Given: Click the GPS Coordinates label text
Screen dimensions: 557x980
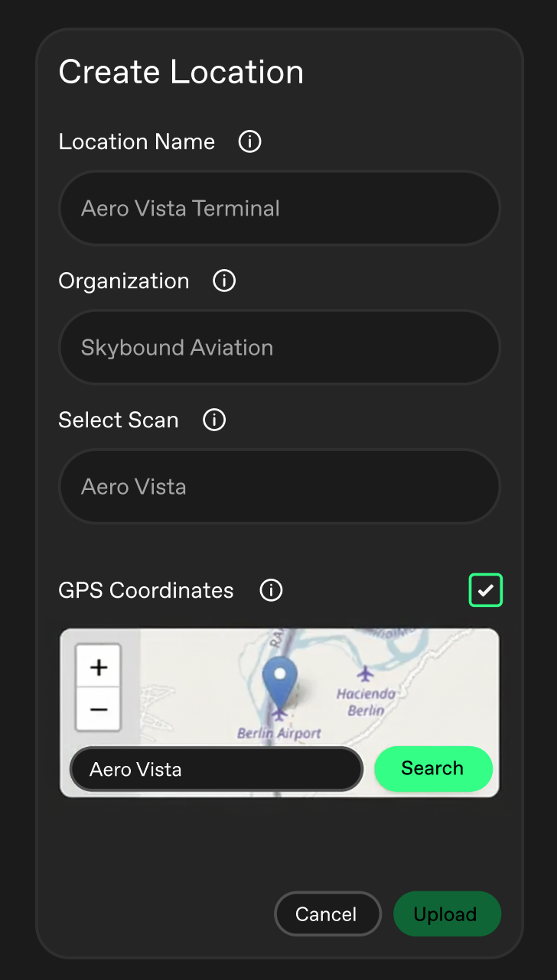Looking at the screenshot, I should [146, 590].
